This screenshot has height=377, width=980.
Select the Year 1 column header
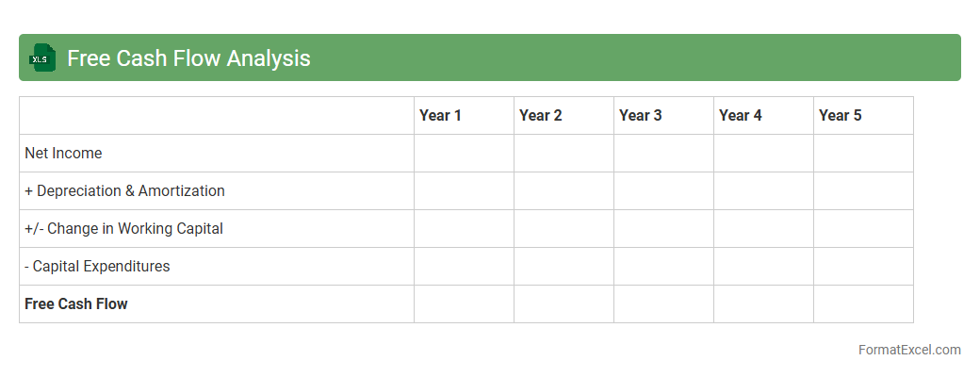click(x=440, y=115)
